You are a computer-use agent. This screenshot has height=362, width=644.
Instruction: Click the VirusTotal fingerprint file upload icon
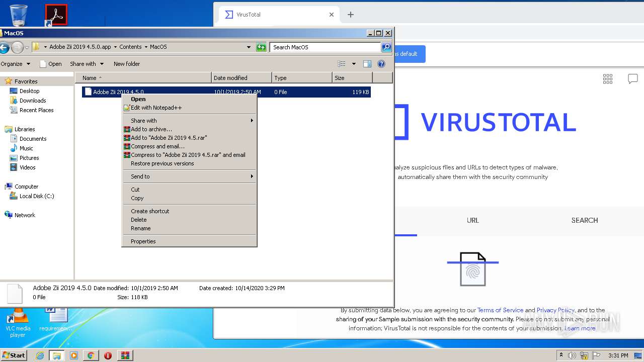click(x=473, y=269)
